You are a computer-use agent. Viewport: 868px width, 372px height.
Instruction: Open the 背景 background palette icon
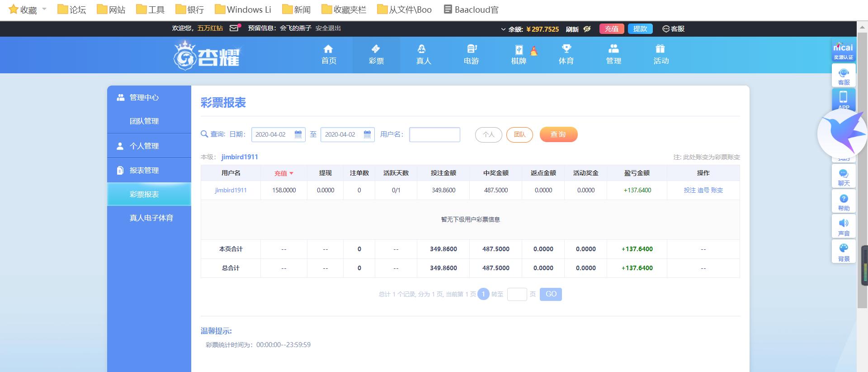click(844, 252)
